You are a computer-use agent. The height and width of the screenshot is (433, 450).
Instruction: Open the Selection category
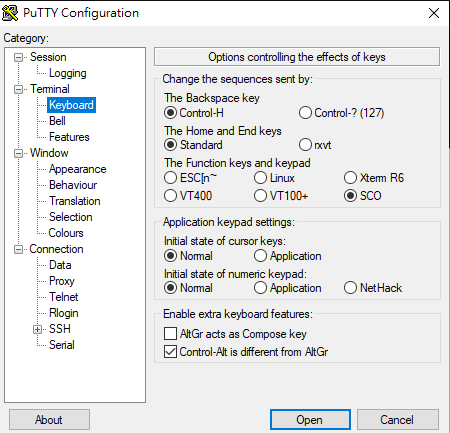tap(71, 217)
